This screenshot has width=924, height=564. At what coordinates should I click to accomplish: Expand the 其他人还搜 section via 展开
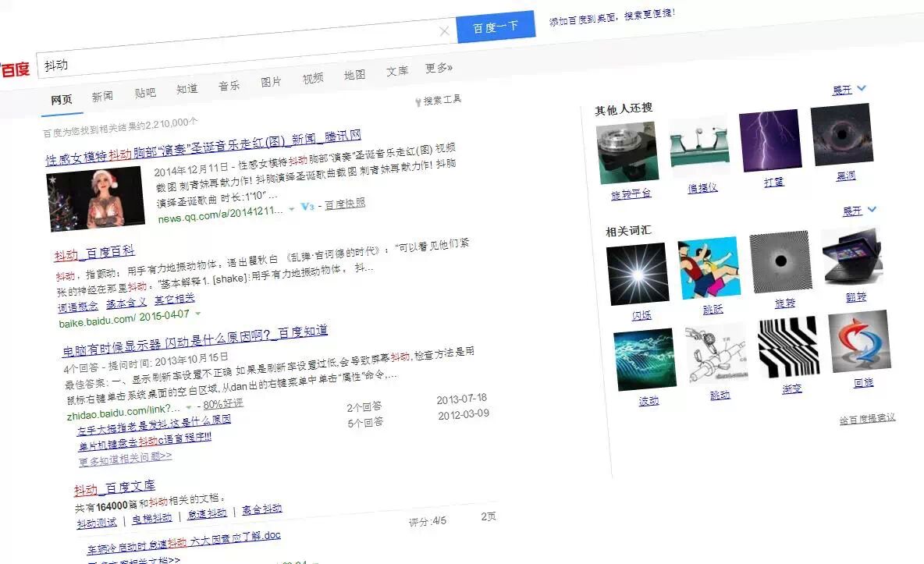click(x=848, y=89)
